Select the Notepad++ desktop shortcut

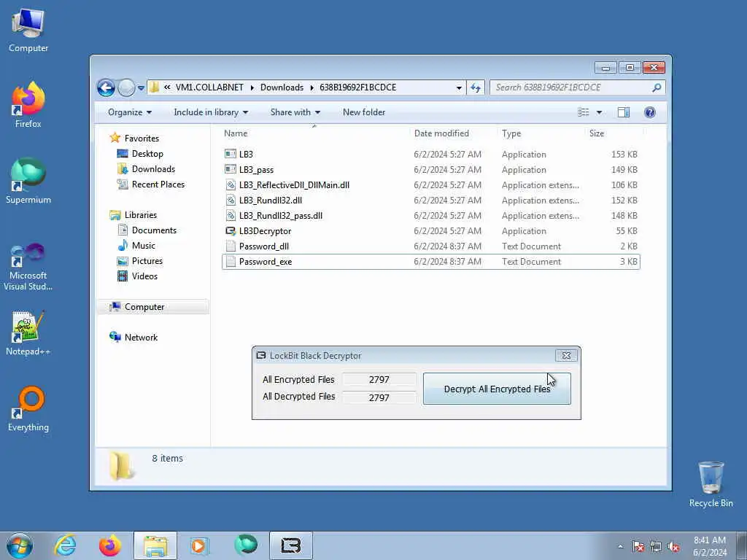[28, 333]
